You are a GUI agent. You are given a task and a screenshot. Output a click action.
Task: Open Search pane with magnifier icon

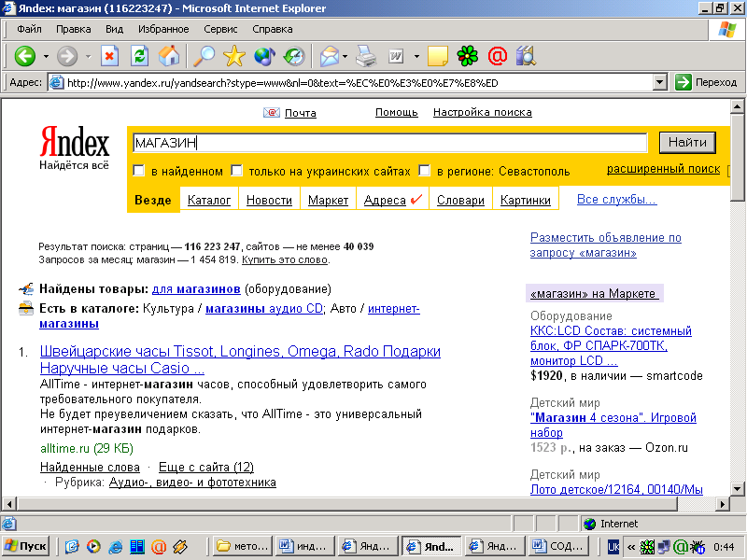pos(204,56)
